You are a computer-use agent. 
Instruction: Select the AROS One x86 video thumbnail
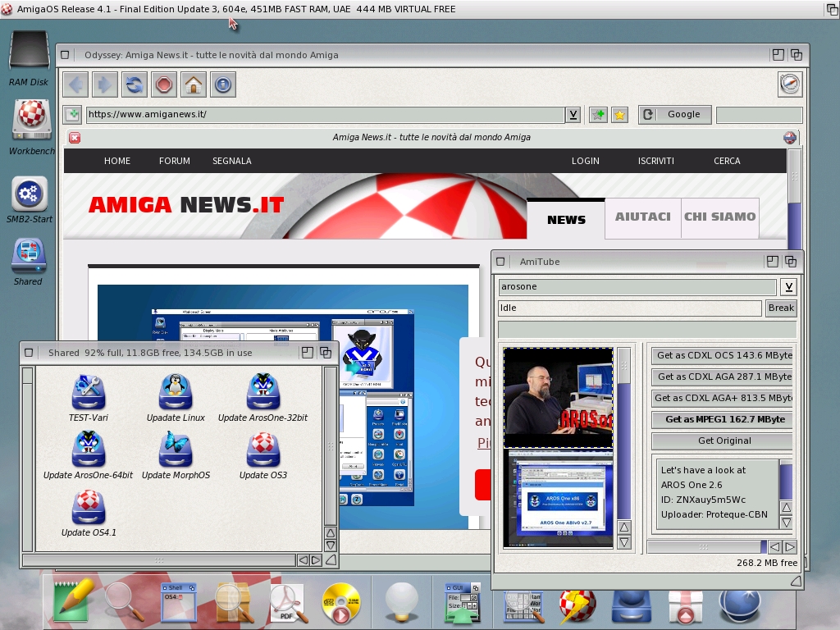[x=558, y=499]
